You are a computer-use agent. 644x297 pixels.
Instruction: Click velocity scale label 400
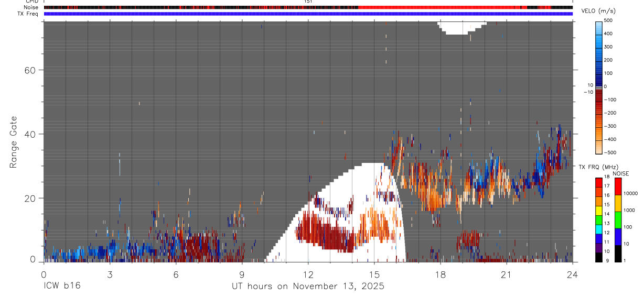tap(608, 34)
